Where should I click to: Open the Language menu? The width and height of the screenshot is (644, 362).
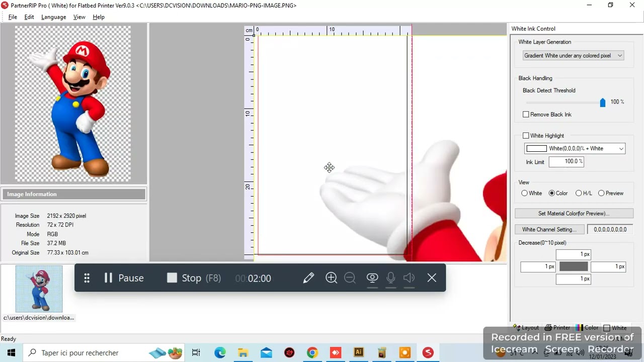pyautogui.click(x=53, y=17)
